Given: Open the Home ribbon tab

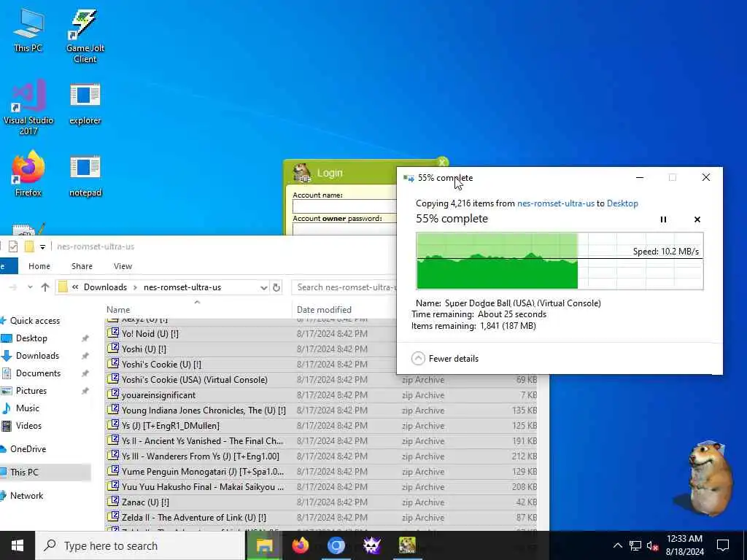Looking at the screenshot, I should coord(39,266).
